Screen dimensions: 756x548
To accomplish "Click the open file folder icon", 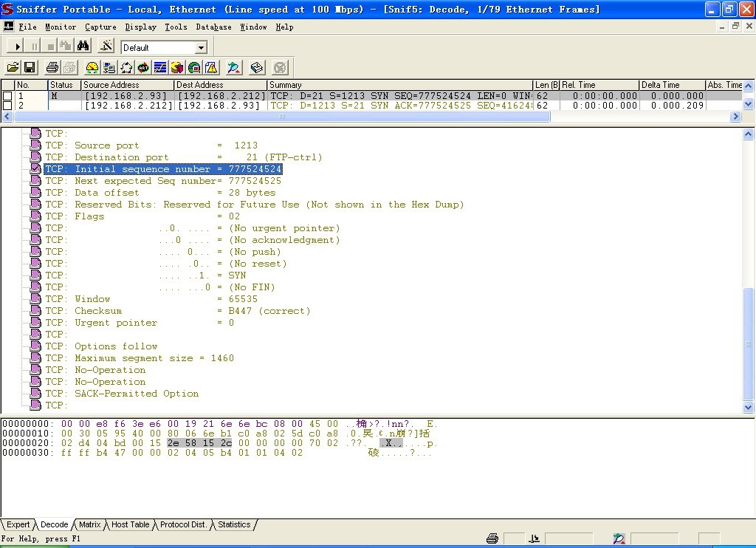I will pyautogui.click(x=13, y=67).
